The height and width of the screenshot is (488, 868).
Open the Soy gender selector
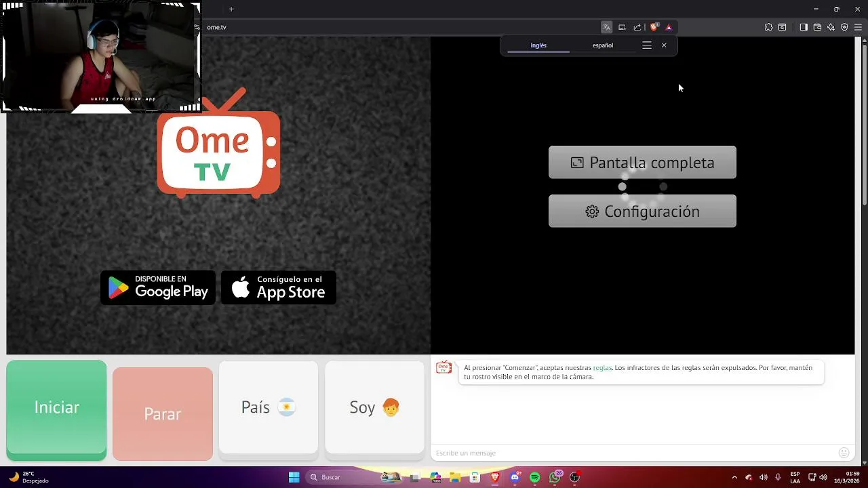tap(374, 407)
